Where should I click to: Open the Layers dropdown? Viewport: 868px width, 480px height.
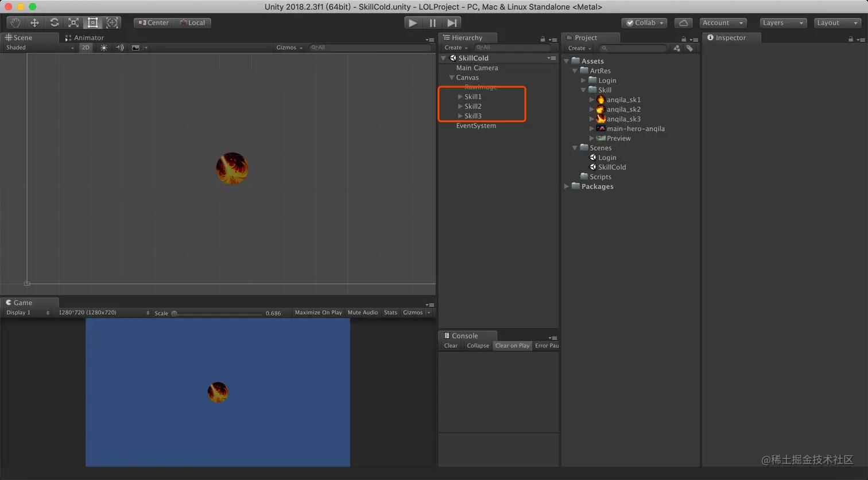tap(783, 23)
